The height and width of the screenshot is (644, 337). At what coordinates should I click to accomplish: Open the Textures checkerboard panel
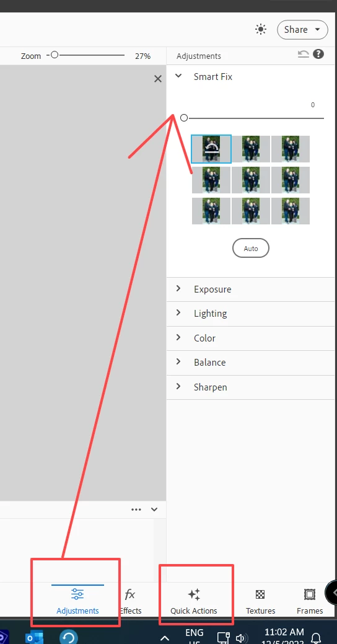[260, 601]
